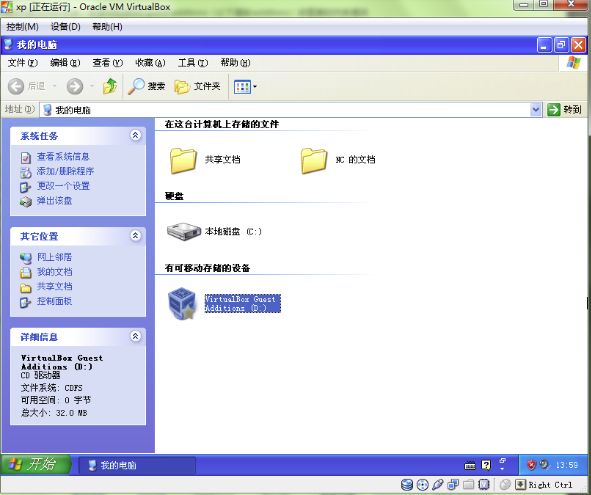Viewport: 591px width, 495px height.
Task: Select the VirtualBox Guest Additions CD icon
Action: point(182,303)
